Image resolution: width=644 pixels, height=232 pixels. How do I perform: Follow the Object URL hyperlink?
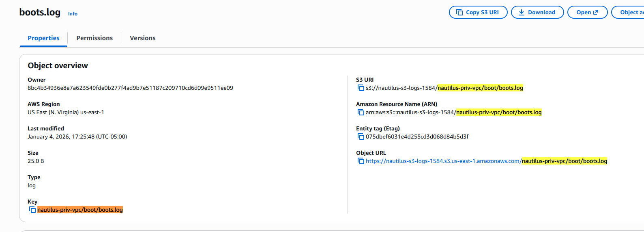(x=486, y=161)
